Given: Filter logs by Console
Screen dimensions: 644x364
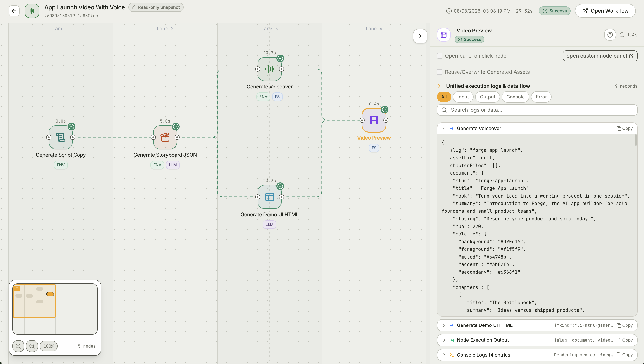Looking at the screenshot, I should pyautogui.click(x=515, y=97).
